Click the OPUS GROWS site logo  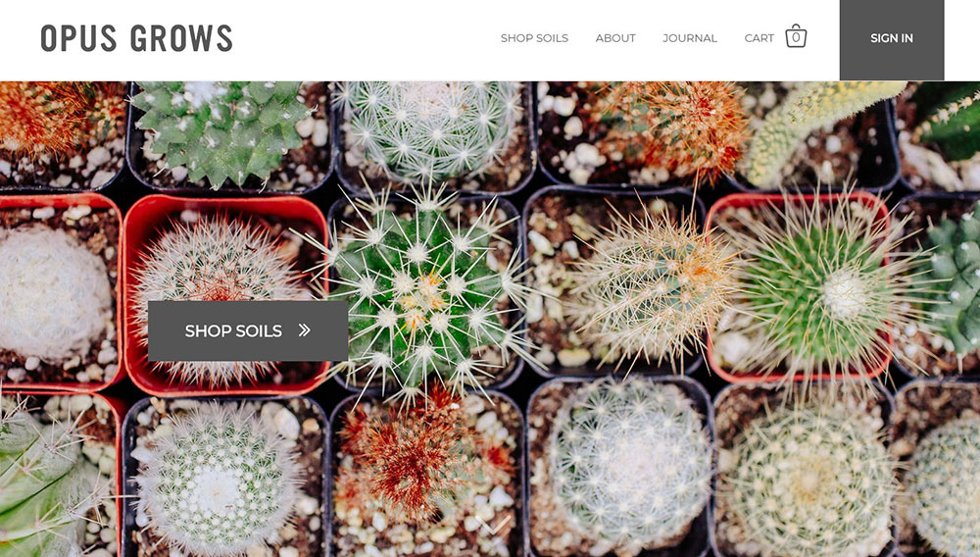pyautogui.click(x=136, y=38)
